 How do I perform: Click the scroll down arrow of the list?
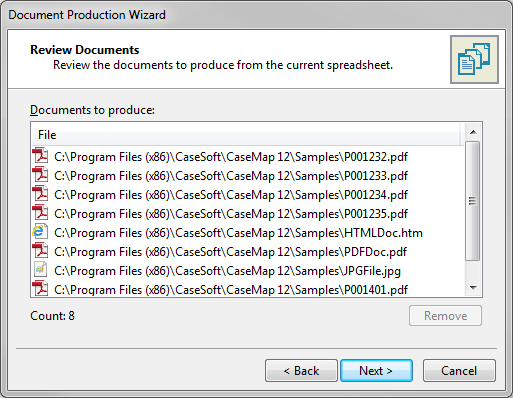tap(473, 287)
